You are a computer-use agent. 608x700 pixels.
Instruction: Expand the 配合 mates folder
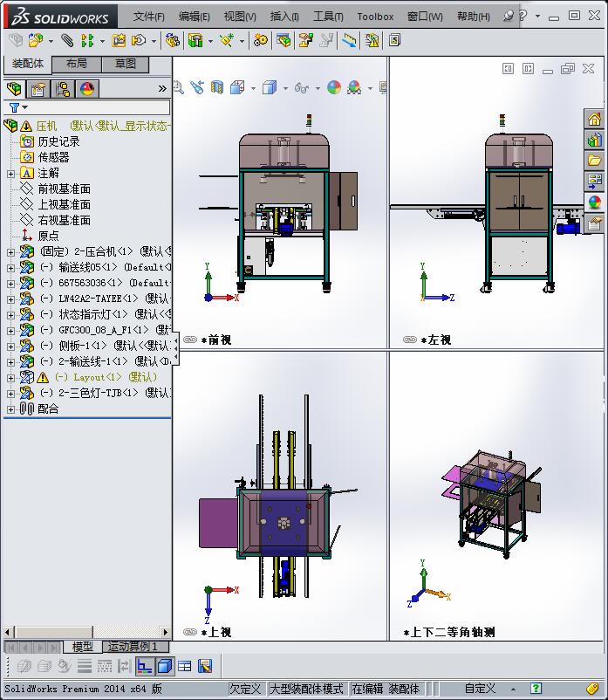point(10,409)
